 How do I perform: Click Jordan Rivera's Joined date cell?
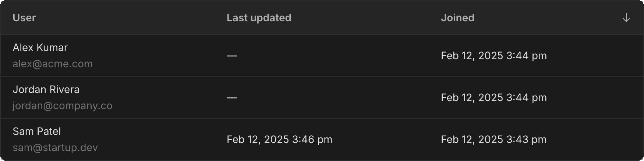493,98
